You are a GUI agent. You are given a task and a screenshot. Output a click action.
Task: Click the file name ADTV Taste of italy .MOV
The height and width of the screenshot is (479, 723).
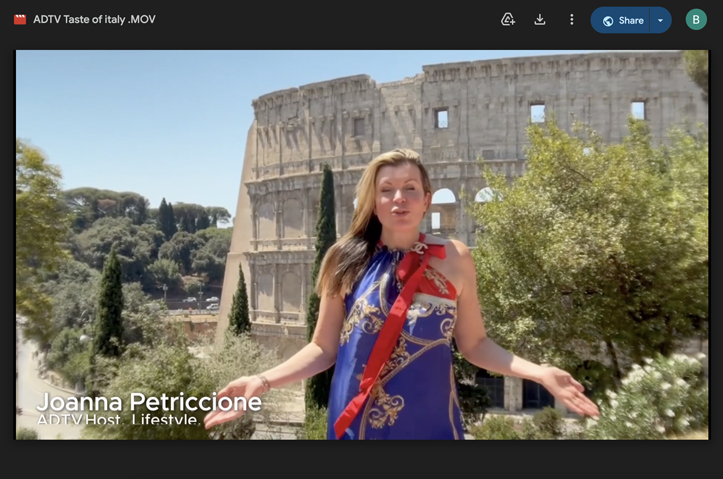[x=94, y=19]
